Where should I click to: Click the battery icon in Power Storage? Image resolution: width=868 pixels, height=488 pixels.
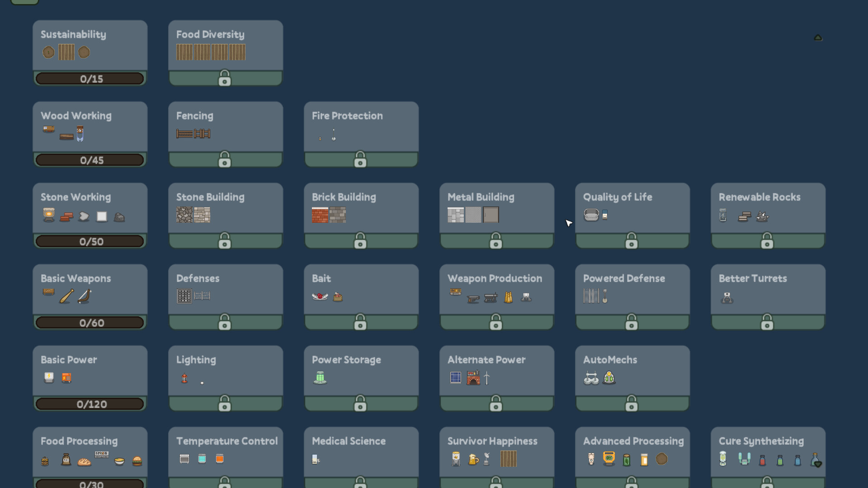pyautogui.click(x=320, y=377)
